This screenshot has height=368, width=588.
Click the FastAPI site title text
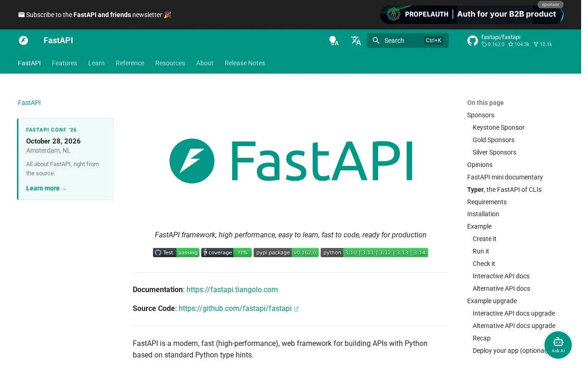58,40
